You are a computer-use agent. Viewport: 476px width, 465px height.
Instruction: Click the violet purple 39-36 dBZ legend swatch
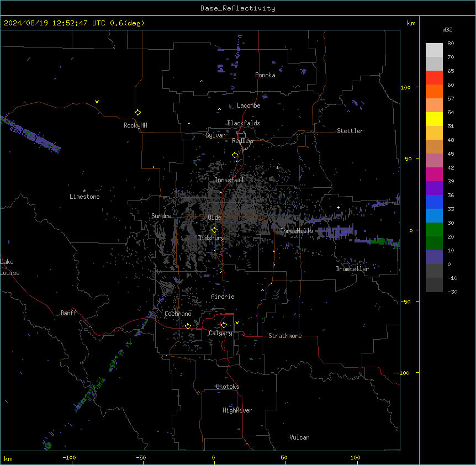click(434, 188)
